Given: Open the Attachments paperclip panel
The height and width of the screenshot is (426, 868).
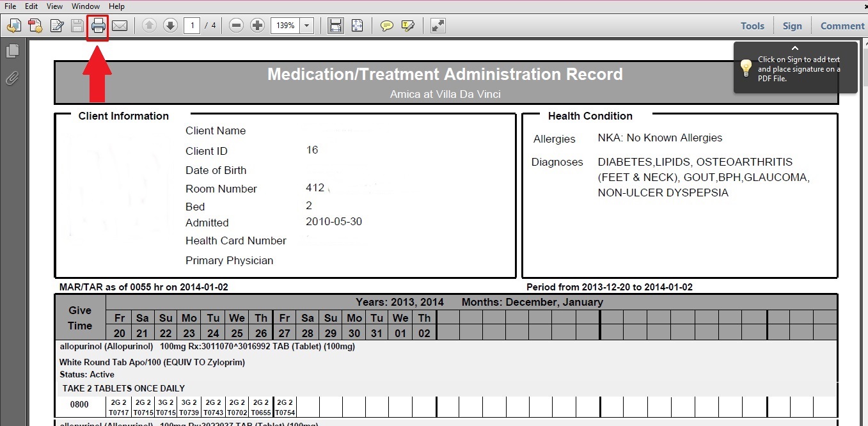Looking at the screenshot, I should 12,78.
